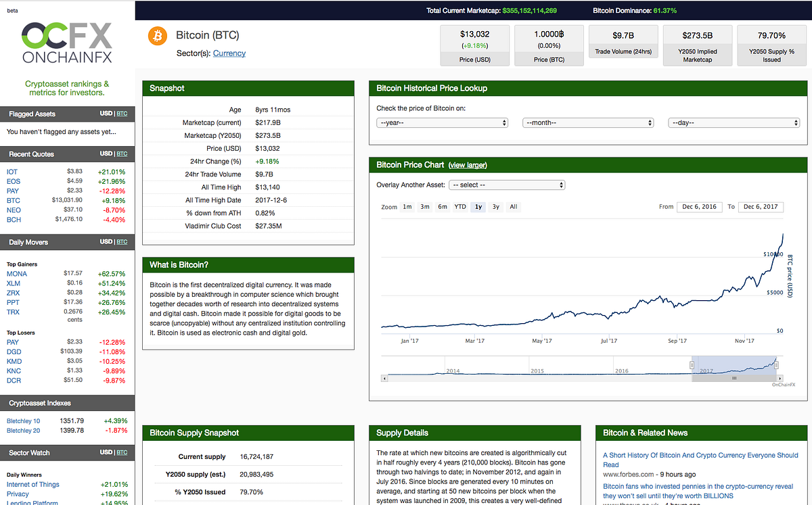The image size is (812, 505).
Task: Click the Y2050 Implied Marketcap stat box
Action: 698,45
